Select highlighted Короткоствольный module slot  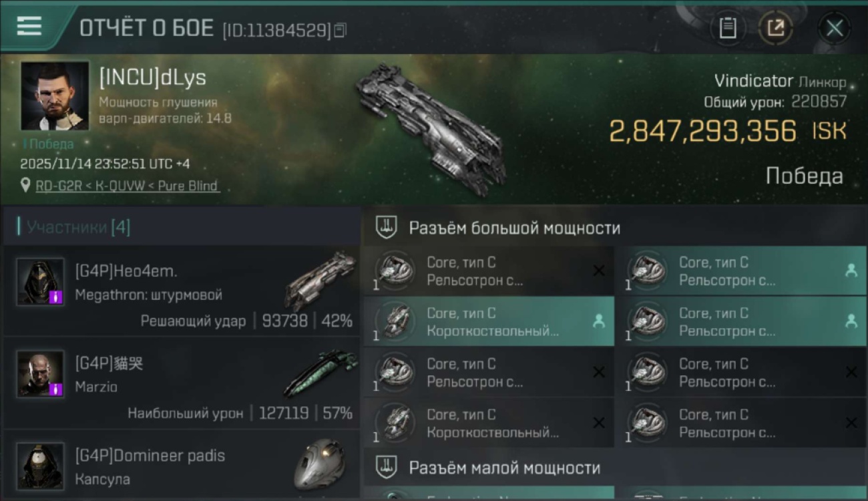tap(489, 321)
